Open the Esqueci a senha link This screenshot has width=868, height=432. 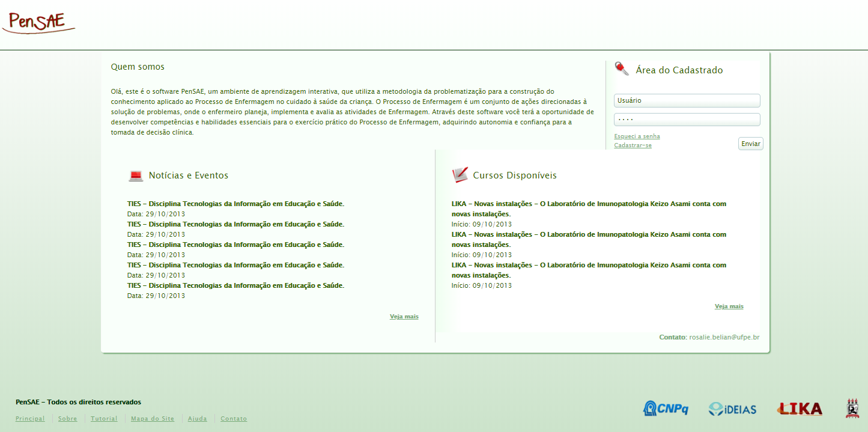637,136
